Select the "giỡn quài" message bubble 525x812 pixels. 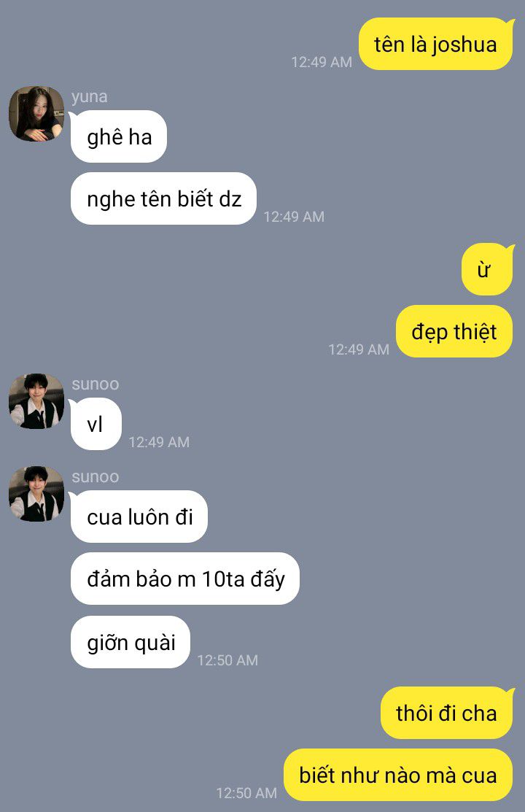click(131, 642)
